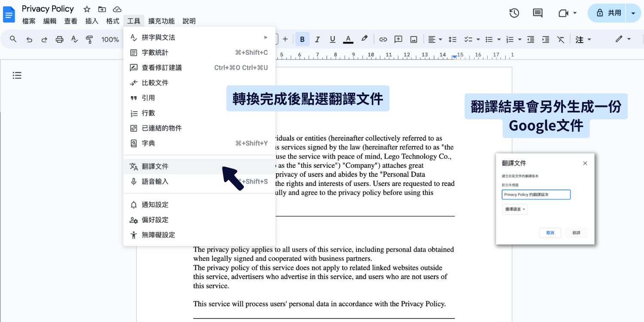
Task: Open the 編輯 menu
Action: point(50,21)
